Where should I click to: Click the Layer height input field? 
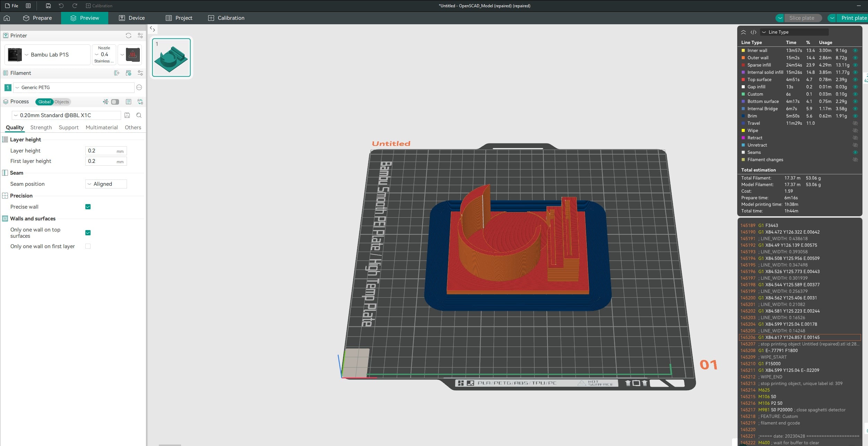click(106, 151)
